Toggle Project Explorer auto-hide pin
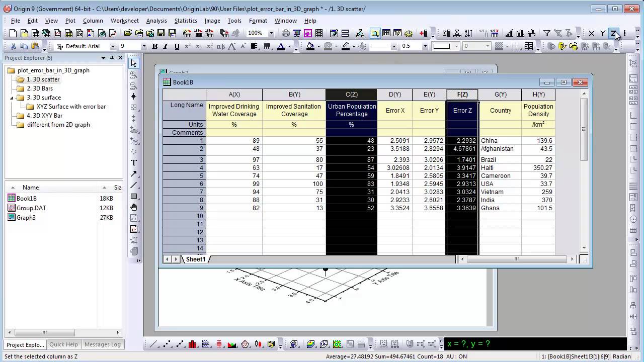 (112, 58)
